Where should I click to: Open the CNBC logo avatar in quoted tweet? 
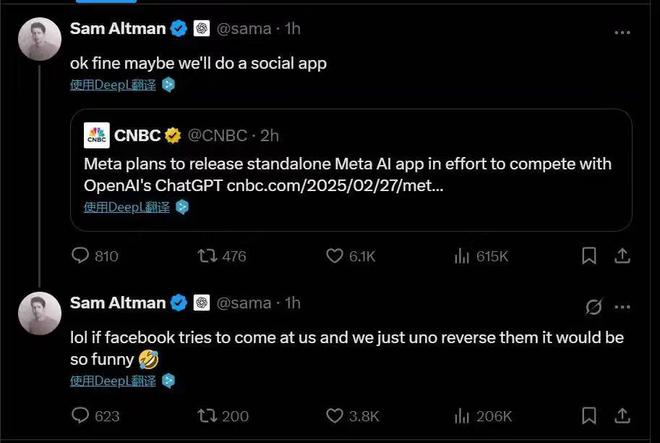96,134
